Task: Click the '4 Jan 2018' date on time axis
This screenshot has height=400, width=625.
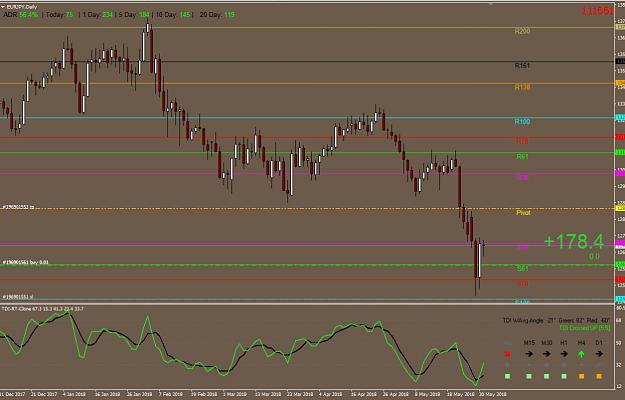Action: click(x=74, y=394)
